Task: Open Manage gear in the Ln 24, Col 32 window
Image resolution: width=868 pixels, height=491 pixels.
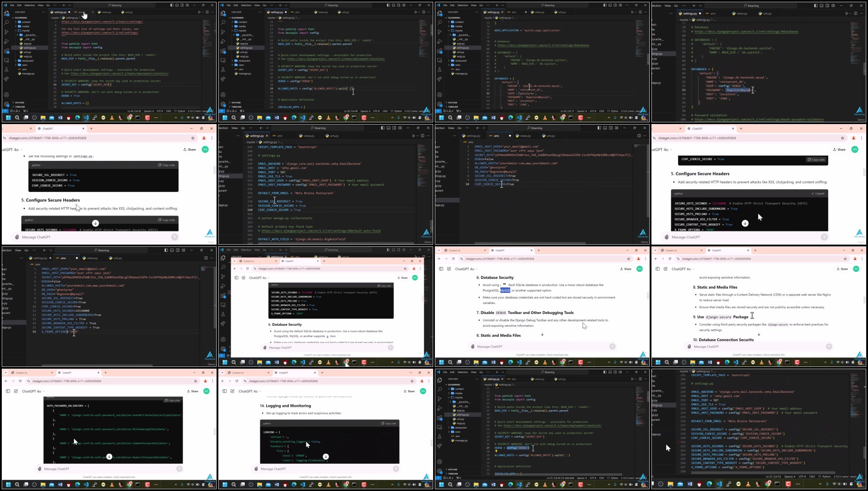Action: [x=6, y=104]
